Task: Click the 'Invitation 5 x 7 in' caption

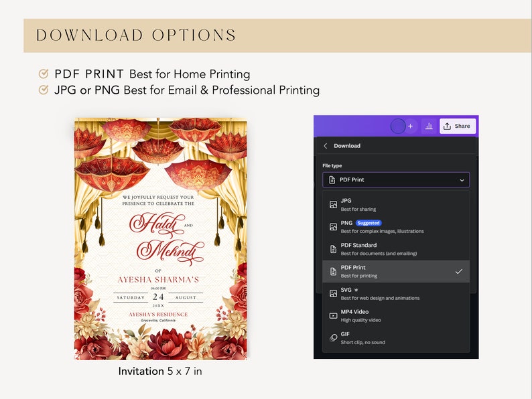Action: (x=160, y=371)
